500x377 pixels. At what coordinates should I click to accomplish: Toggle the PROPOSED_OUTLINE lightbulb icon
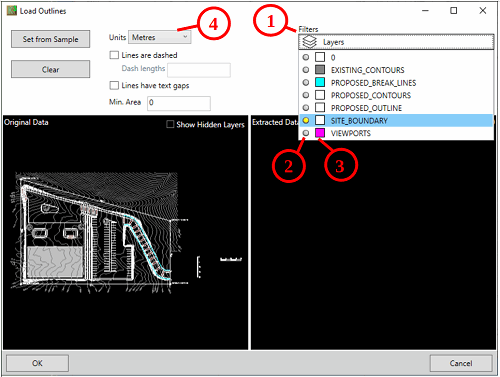pyautogui.click(x=306, y=108)
